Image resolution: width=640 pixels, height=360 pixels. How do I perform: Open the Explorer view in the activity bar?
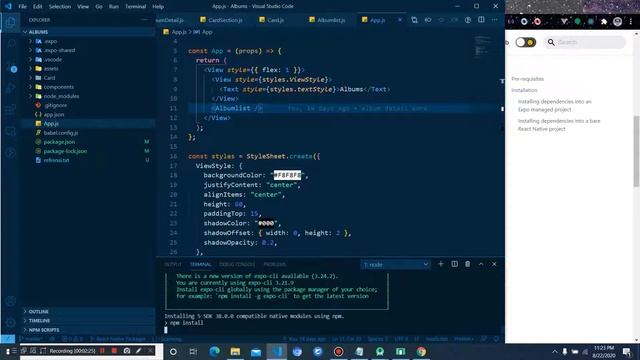click(x=11, y=22)
